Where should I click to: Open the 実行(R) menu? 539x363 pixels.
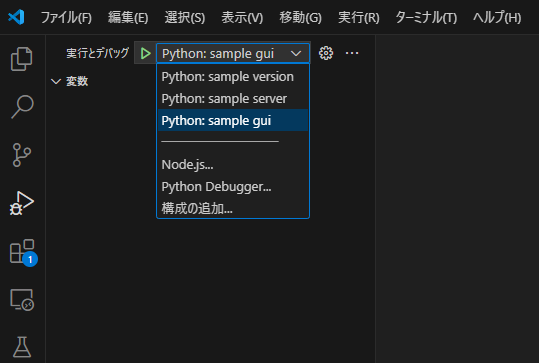click(x=359, y=17)
